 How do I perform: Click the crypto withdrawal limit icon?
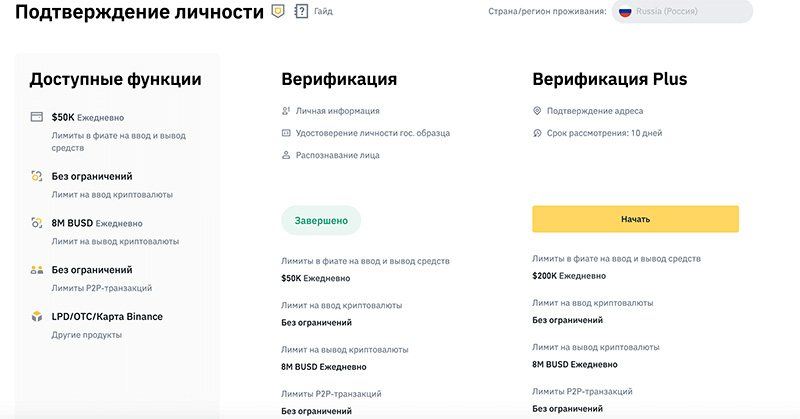pyautogui.click(x=36, y=223)
